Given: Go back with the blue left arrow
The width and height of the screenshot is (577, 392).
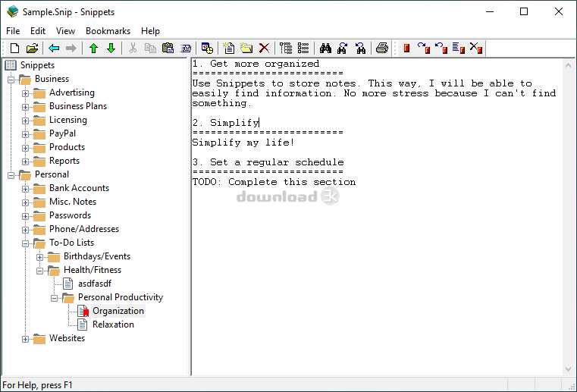Looking at the screenshot, I should pos(54,49).
